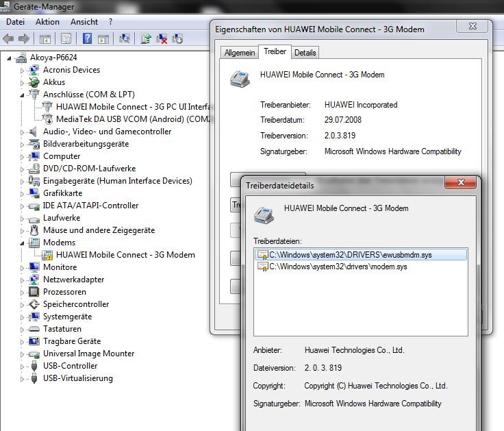Switch to the Details tab
Screen dimensions: 504x431
tap(305, 53)
